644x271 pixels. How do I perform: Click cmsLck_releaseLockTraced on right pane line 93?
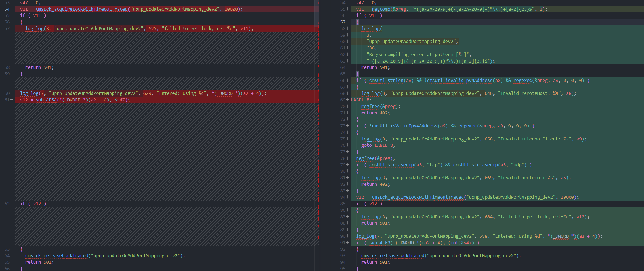(x=393, y=255)
